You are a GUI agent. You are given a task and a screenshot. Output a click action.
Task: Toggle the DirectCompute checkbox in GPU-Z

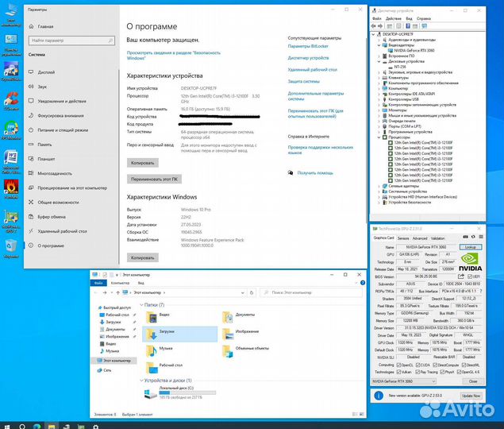pos(435,365)
